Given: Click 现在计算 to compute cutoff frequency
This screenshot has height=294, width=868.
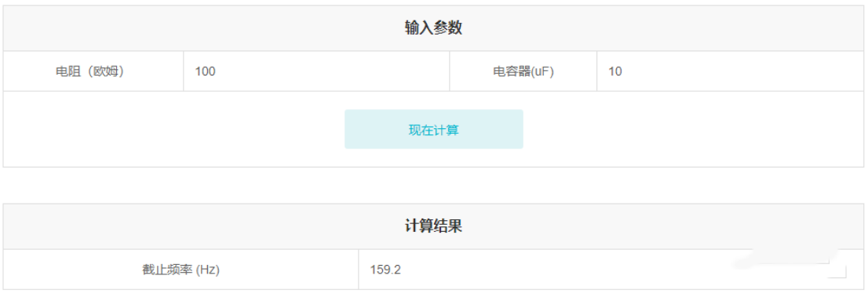Looking at the screenshot, I should [433, 129].
